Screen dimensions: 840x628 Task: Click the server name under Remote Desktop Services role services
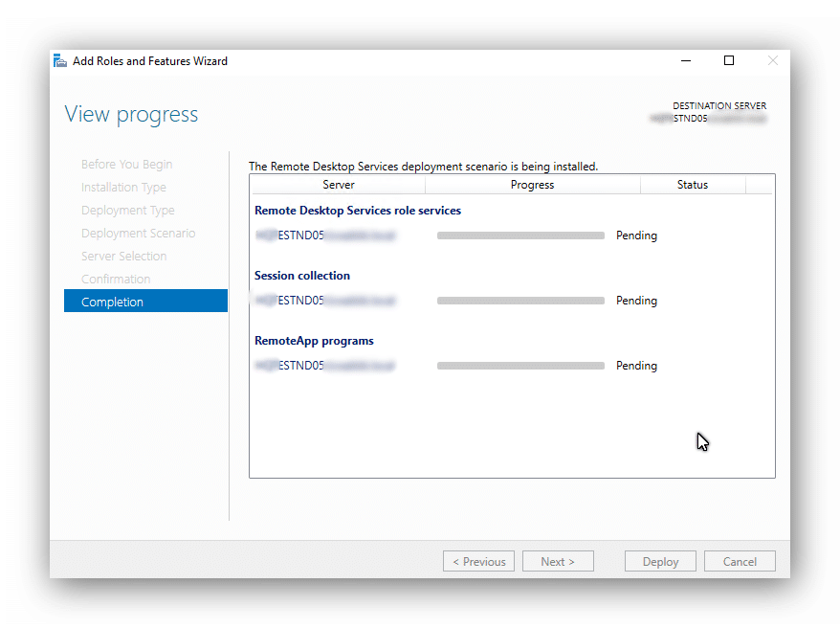point(325,235)
